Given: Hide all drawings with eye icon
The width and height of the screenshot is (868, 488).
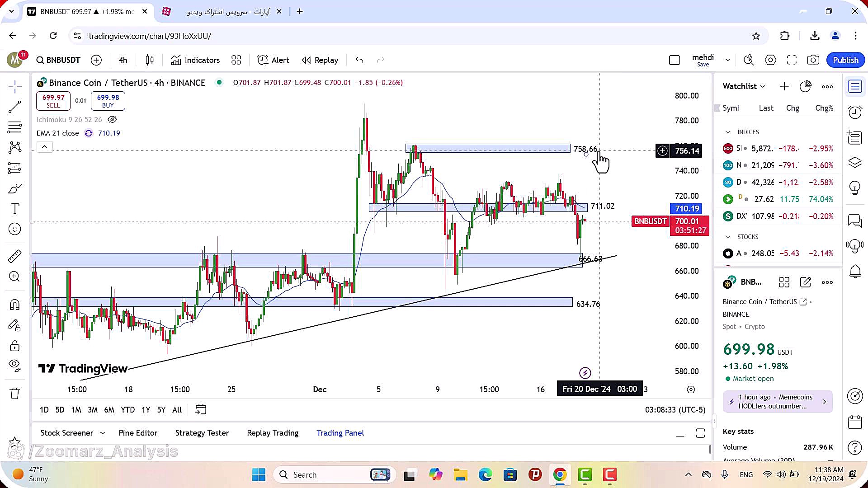Looking at the screenshot, I should (14, 366).
